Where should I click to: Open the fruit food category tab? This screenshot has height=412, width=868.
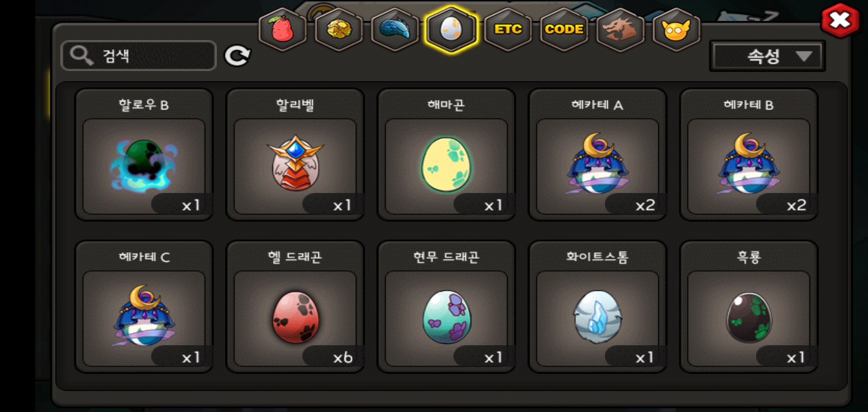click(282, 29)
